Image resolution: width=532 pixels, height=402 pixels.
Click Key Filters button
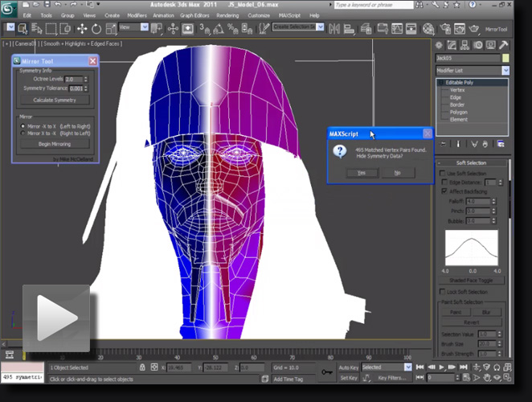pos(392,378)
